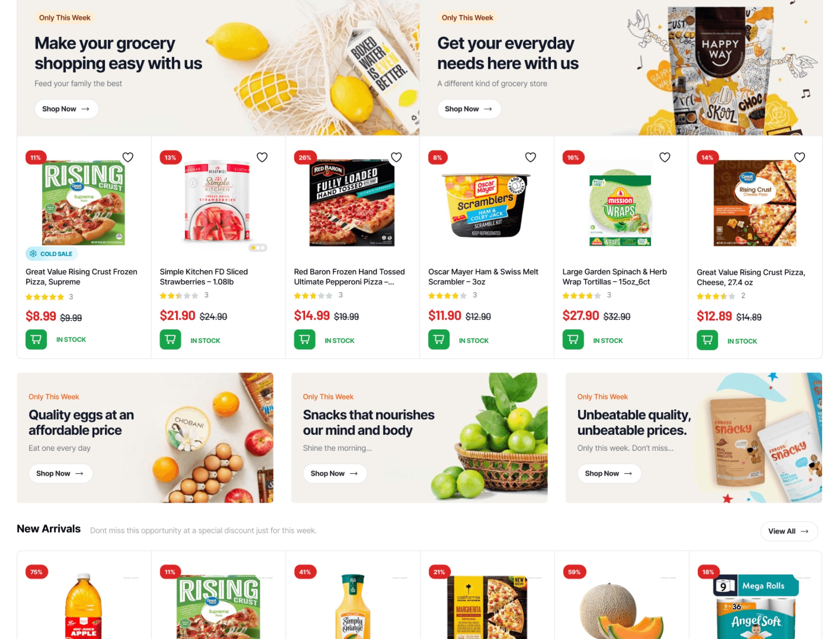Screen dimensions: 840x639
Task: Wishlist the Mission Spinach Wrap Tortillas
Action: [x=665, y=157]
